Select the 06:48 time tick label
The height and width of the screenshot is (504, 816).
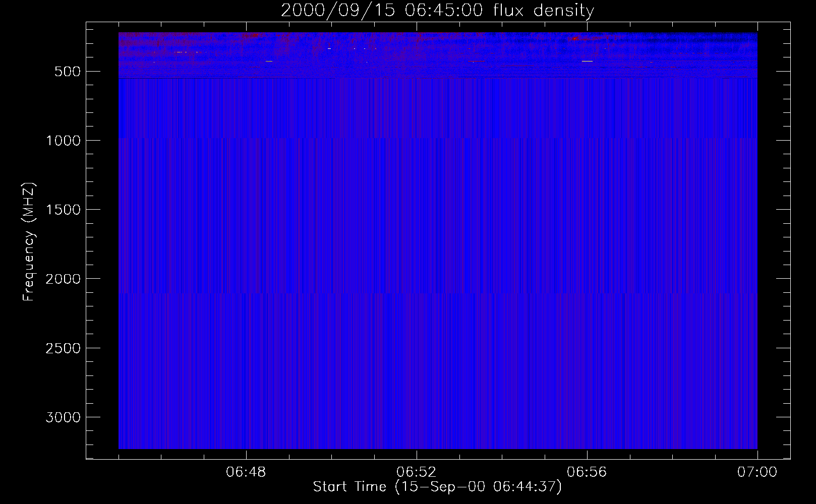[246, 472]
